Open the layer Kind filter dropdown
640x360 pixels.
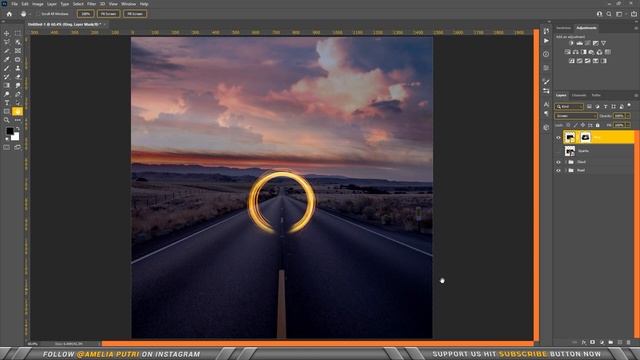[569, 107]
